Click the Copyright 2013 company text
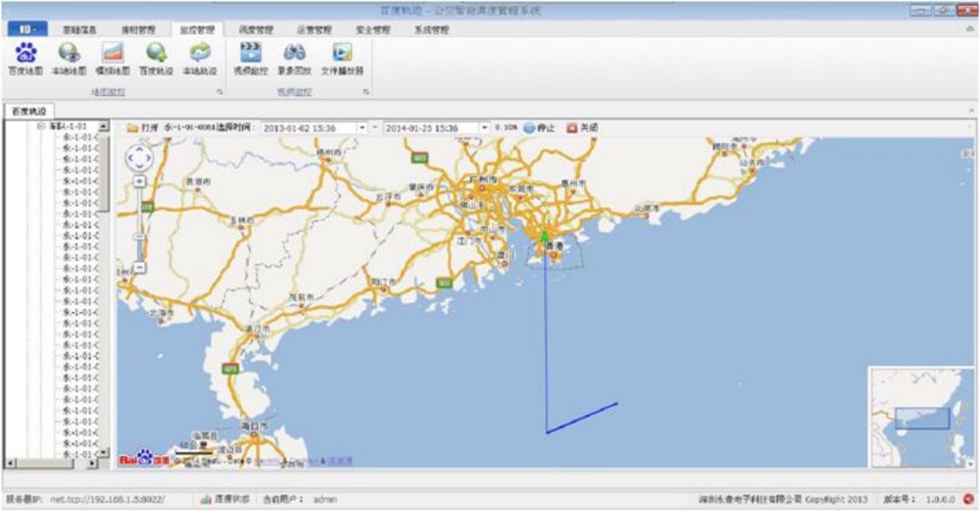 pyautogui.click(x=783, y=500)
